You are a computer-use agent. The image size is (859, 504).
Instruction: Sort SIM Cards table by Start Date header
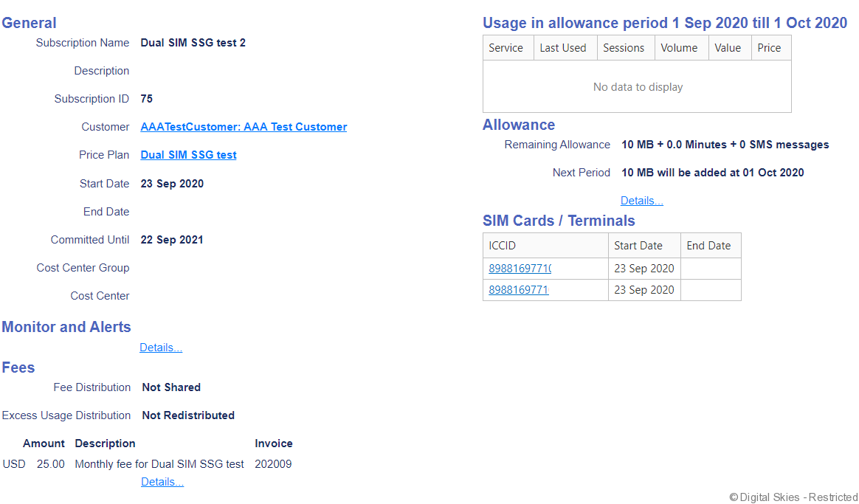tap(638, 246)
